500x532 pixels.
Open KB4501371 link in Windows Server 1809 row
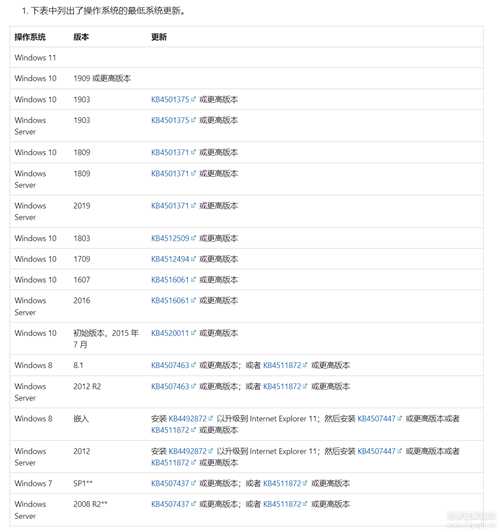point(173,173)
